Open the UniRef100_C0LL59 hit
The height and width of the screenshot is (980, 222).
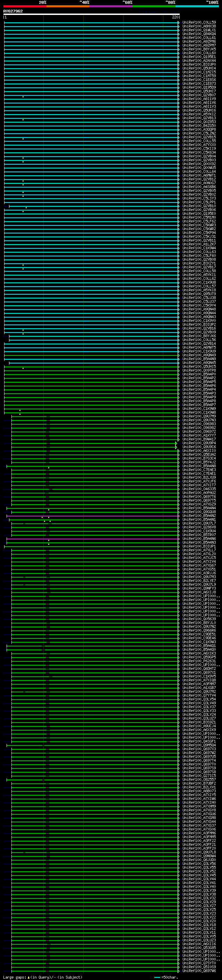199,23
